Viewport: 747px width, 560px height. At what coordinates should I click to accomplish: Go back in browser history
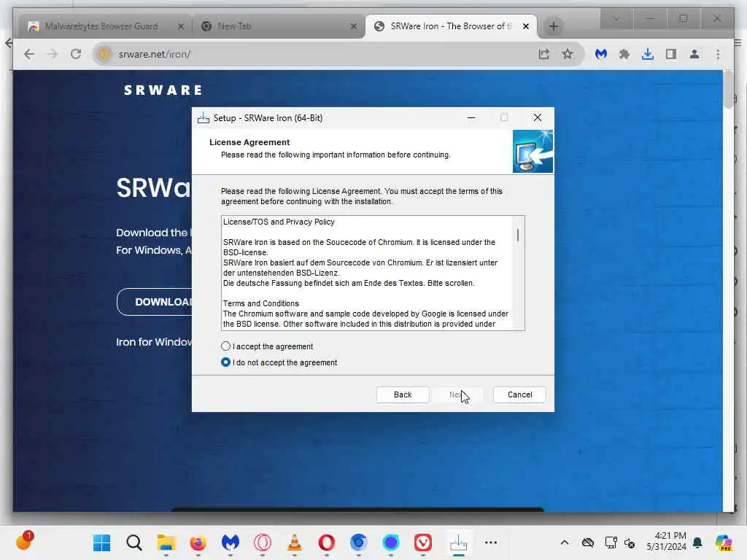point(29,54)
